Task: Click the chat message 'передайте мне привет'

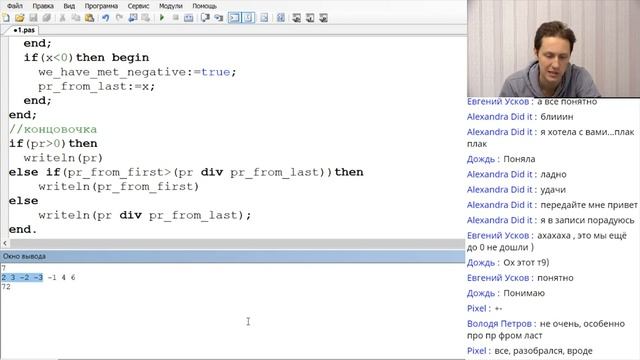Action: [589, 205]
